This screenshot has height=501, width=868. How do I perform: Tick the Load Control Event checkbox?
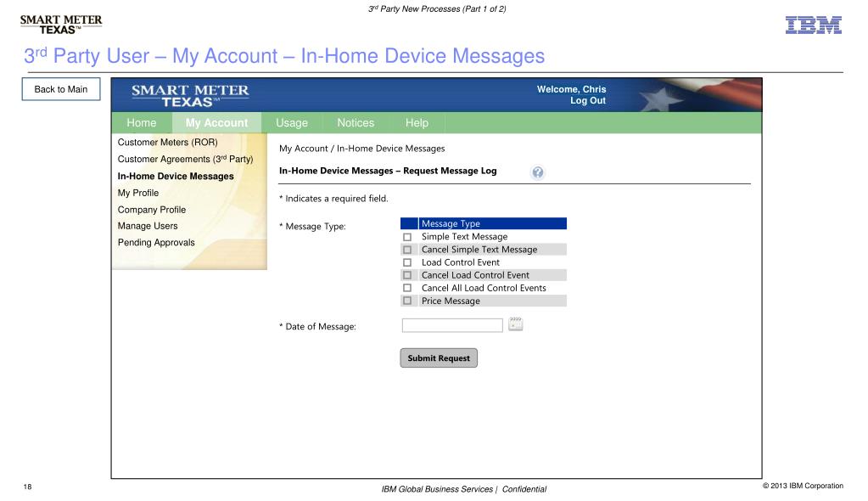tap(407, 262)
